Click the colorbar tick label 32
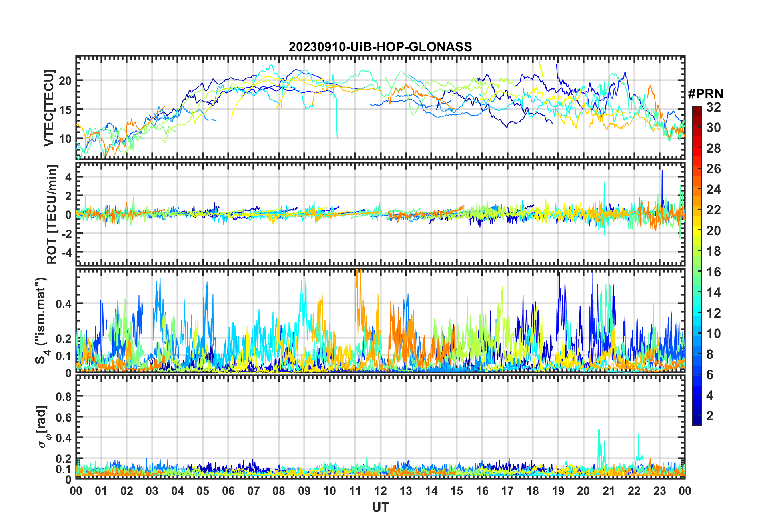The width and height of the screenshot is (761, 532). point(713,107)
